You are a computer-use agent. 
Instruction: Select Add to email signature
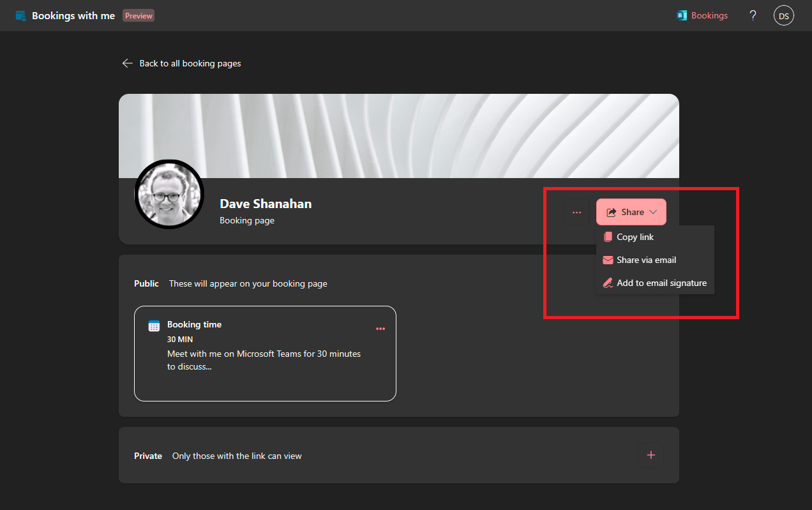pyautogui.click(x=655, y=283)
